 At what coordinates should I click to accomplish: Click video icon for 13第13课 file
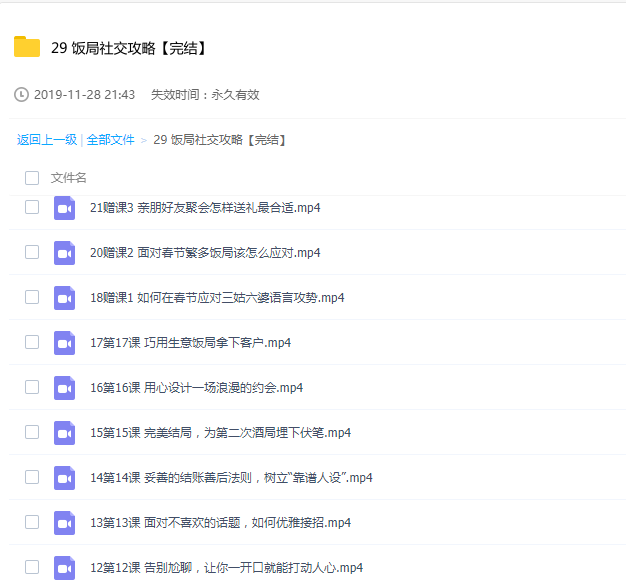point(64,523)
